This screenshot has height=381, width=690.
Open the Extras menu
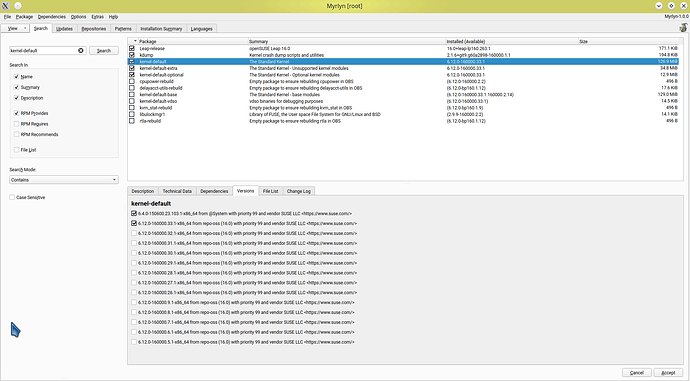(x=97, y=17)
